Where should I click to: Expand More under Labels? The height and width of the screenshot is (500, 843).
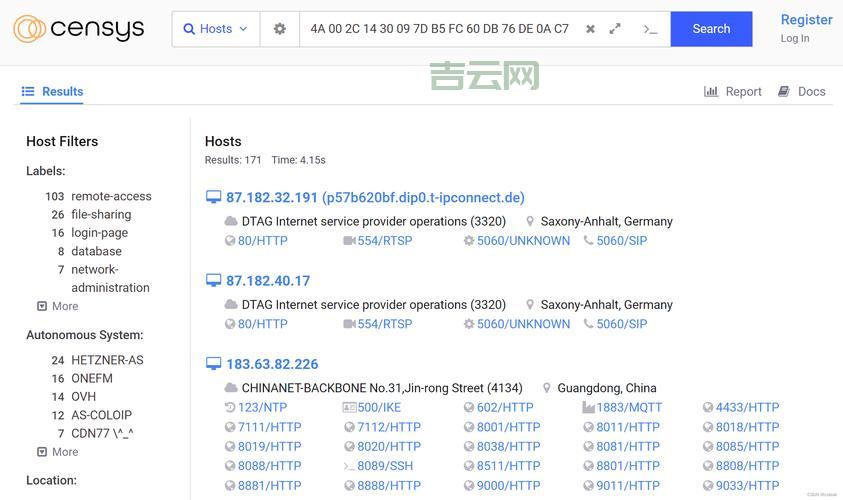click(x=58, y=306)
